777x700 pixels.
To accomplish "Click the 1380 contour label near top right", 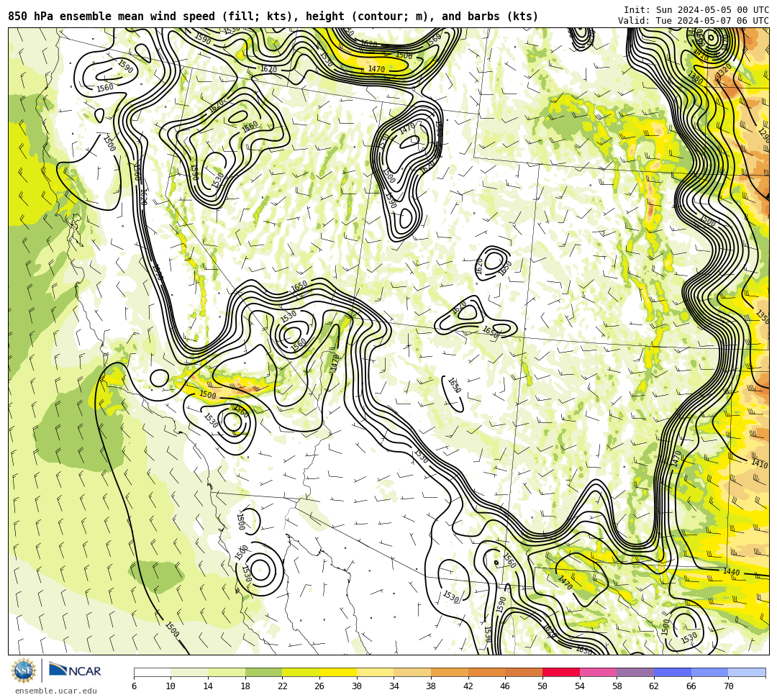I will pos(695,77).
